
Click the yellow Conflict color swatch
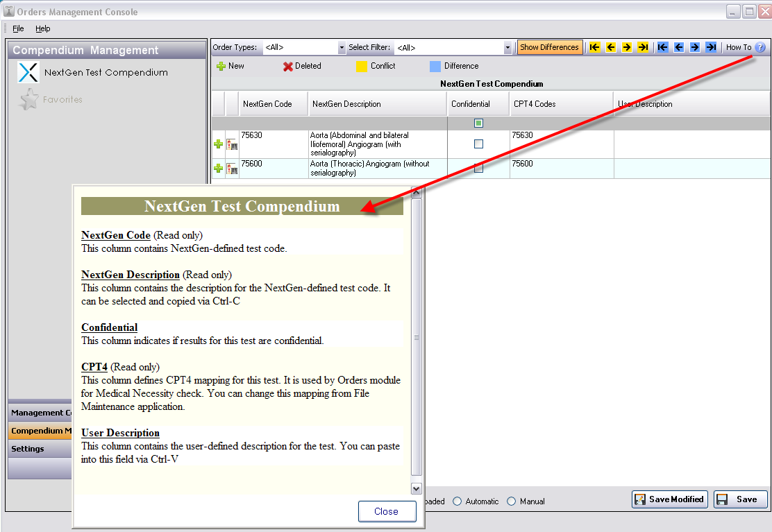[362, 67]
